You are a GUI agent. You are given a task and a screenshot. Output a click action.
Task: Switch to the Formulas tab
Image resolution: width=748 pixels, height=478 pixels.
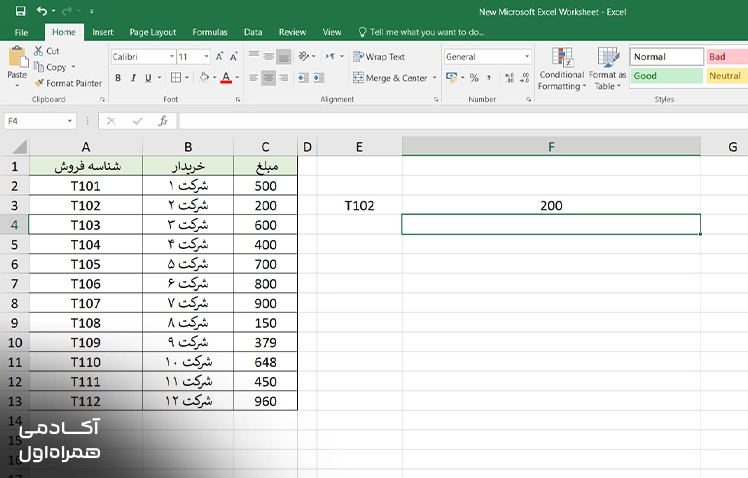point(209,32)
